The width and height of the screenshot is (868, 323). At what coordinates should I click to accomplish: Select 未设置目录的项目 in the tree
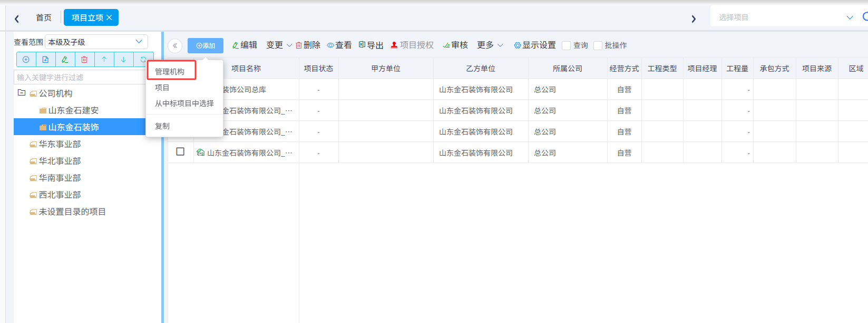(x=72, y=212)
